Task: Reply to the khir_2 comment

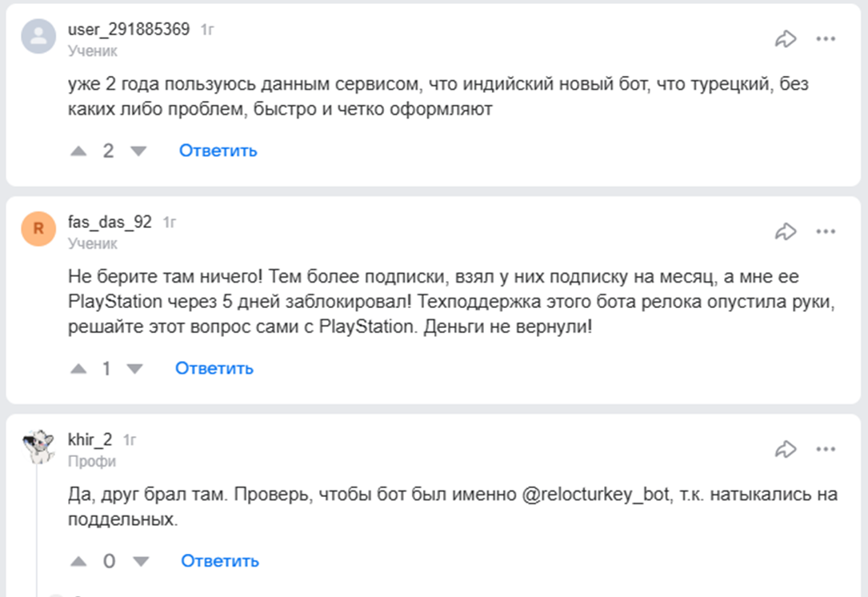Action: point(219,561)
